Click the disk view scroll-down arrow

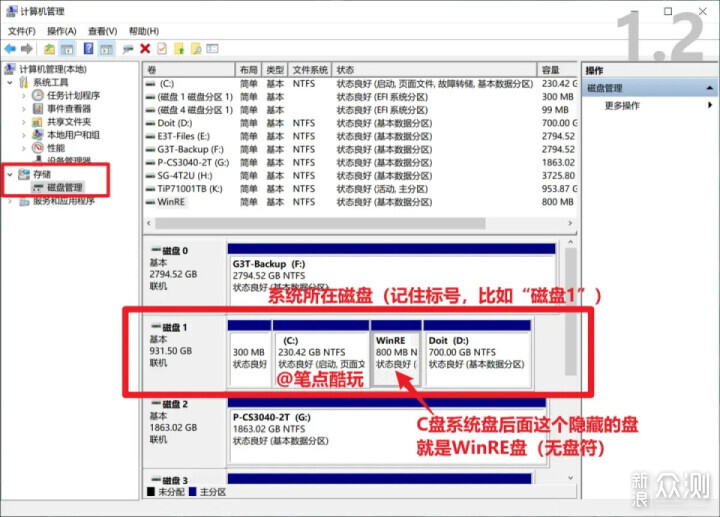click(x=570, y=478)
